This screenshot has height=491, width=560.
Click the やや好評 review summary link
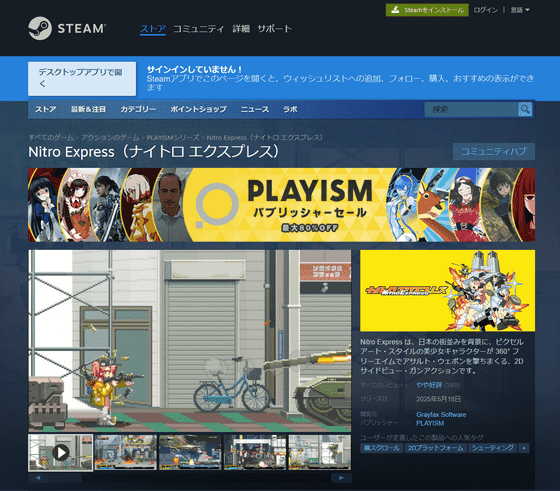429,385
